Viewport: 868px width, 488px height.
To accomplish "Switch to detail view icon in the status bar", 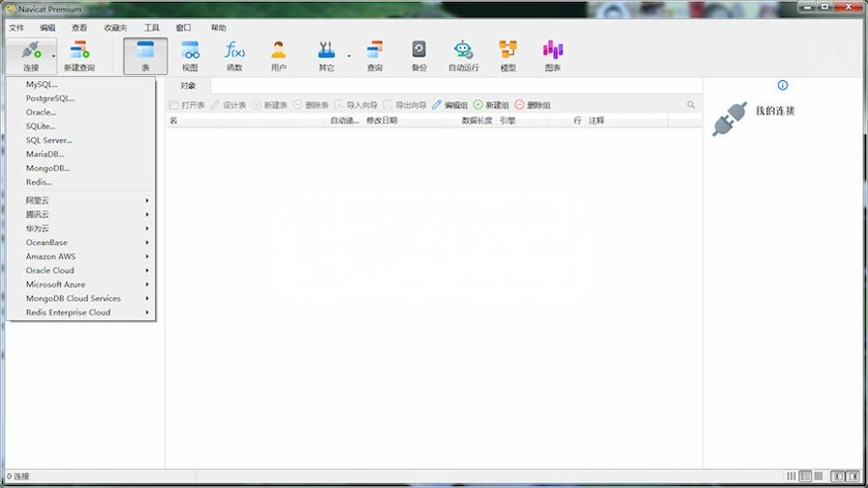I will coord(818,475).
